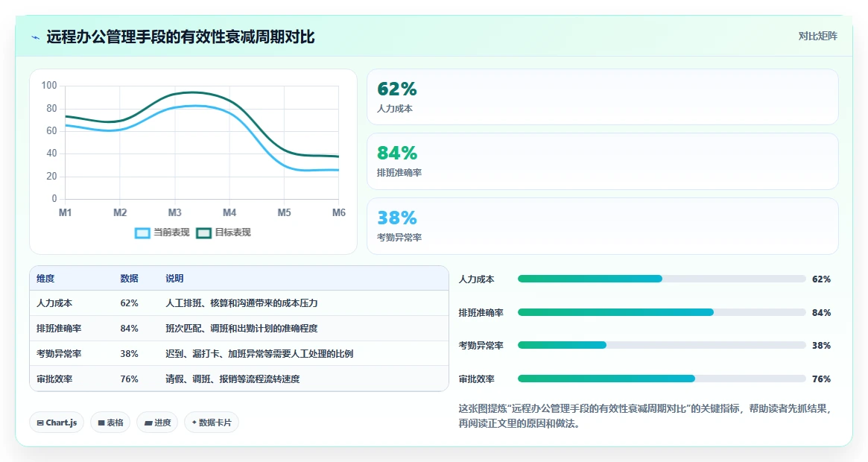The height and width of the screenshot is (462, 868).
Task: Toggle the 目标表现 legend swatch
Action: tap(203, 233)
